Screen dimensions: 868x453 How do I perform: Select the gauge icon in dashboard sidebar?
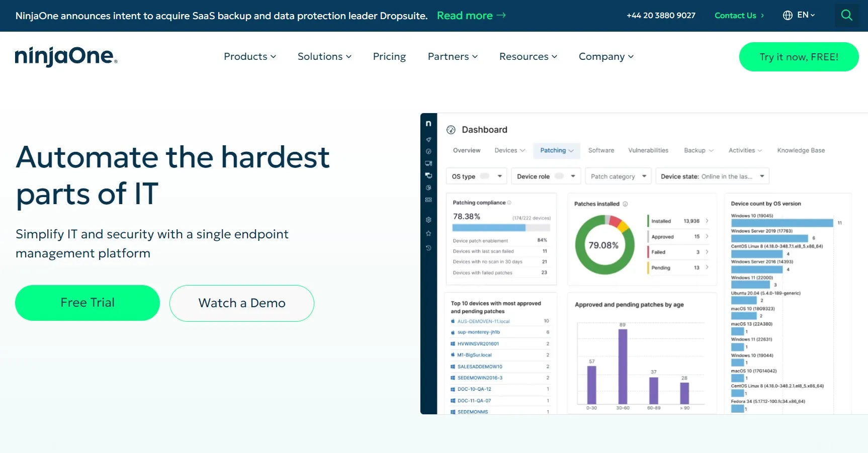(428, 151)
